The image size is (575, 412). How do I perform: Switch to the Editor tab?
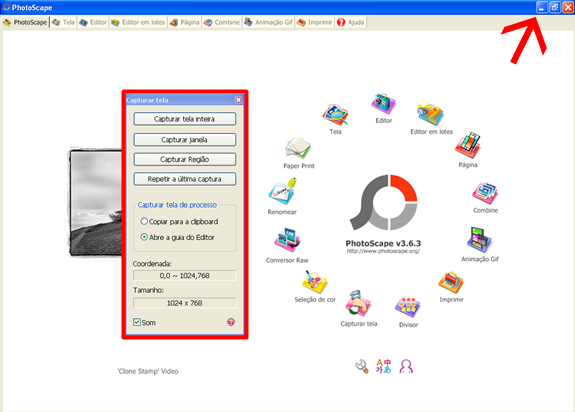[93, 22]
